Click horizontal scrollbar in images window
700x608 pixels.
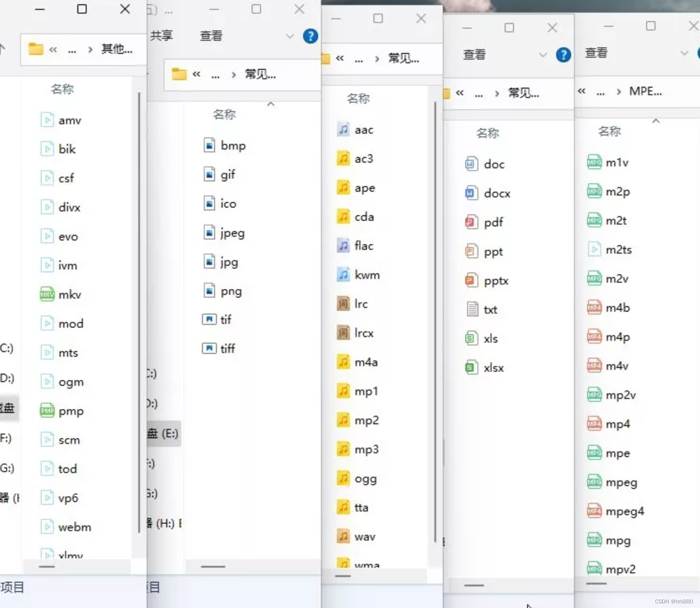[213, 566]
